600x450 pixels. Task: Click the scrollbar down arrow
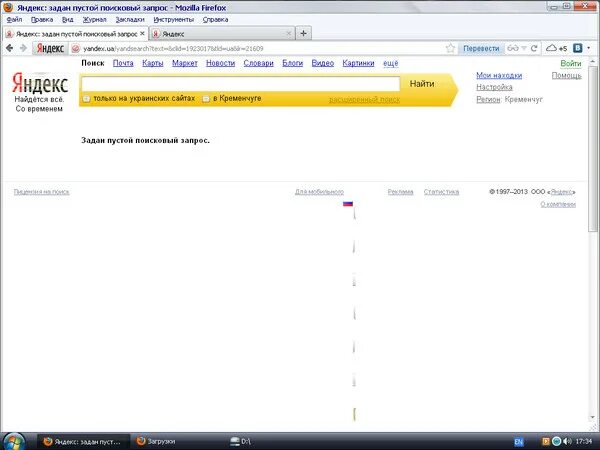pos(593,417)
